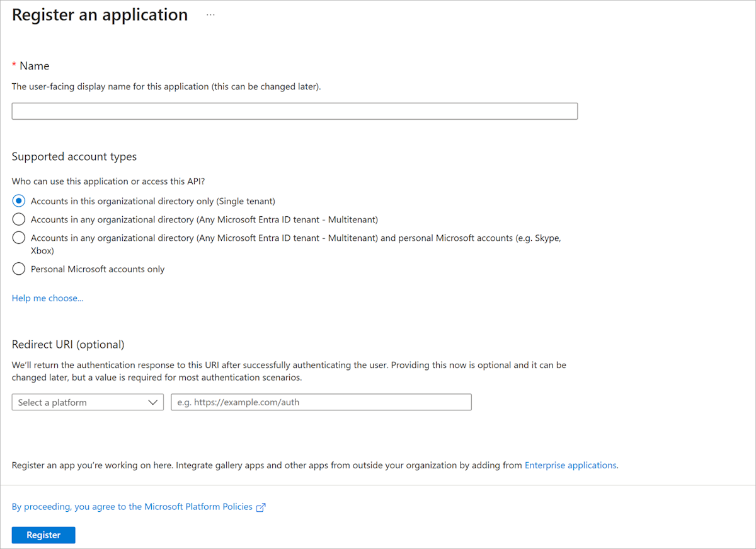756x549 pixels.
Task: Click the Redirect URI (optional) section heading
Action: tap(67, 344)
